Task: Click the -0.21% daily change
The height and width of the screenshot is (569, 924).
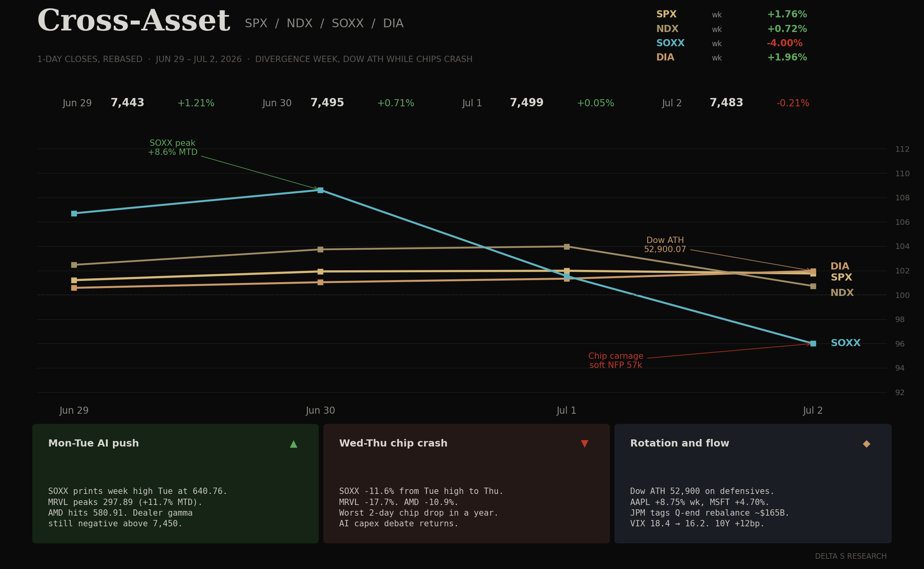Action: (x=793, y=103)
